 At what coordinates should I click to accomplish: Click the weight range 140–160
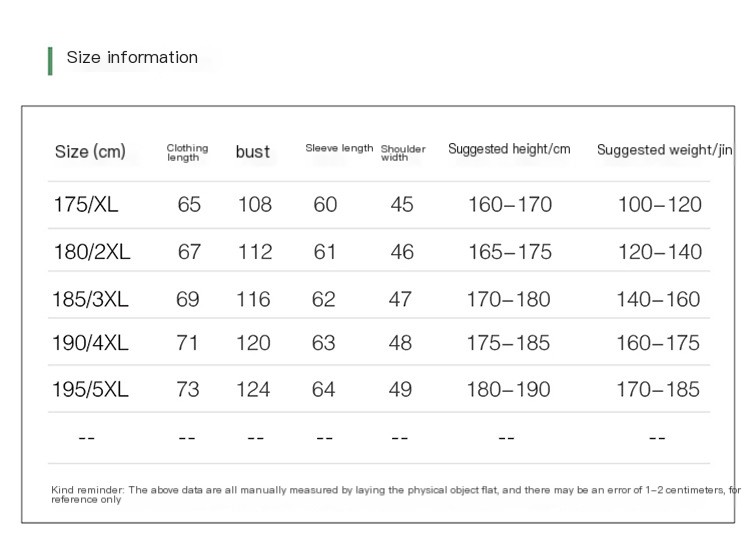658,300
